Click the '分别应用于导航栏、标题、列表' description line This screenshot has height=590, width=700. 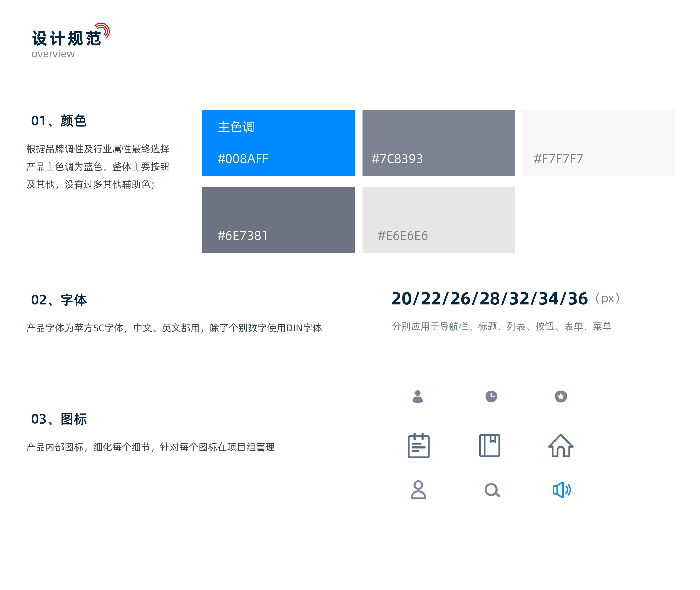(501, 326)
